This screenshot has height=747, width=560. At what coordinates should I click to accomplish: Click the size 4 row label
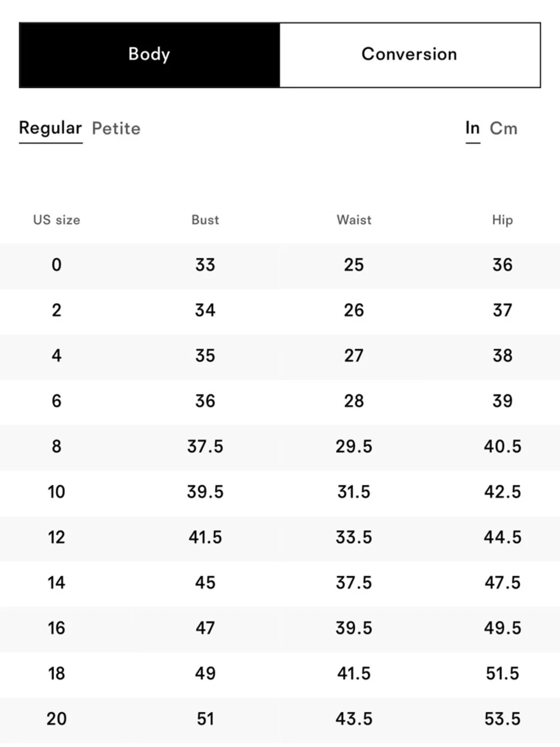point(57,356)
